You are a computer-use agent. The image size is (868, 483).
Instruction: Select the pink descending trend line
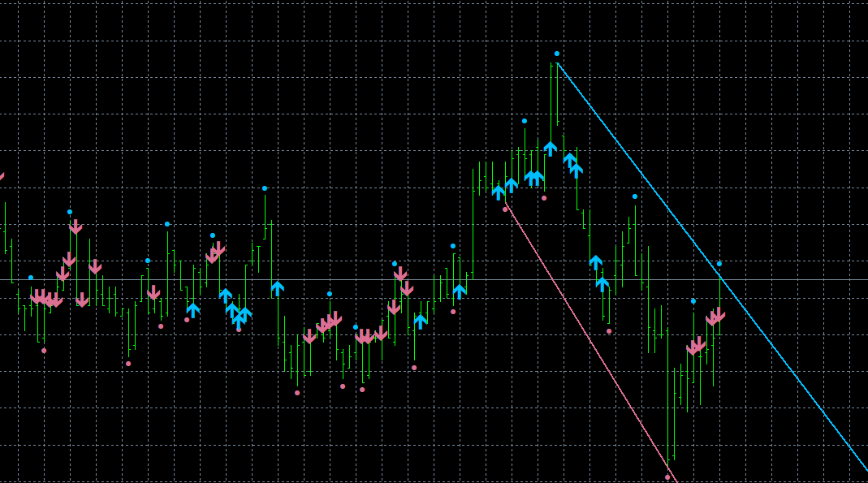[x=590, y=343]
